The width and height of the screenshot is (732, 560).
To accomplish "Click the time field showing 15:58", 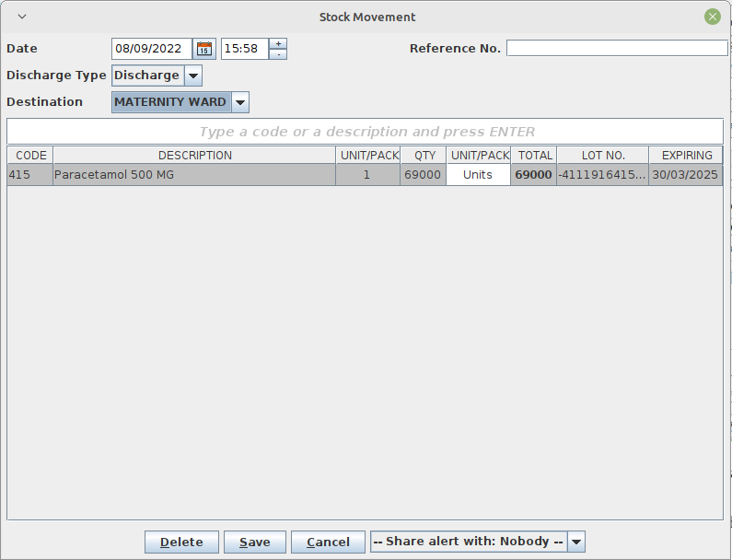I will click(244, 49).
